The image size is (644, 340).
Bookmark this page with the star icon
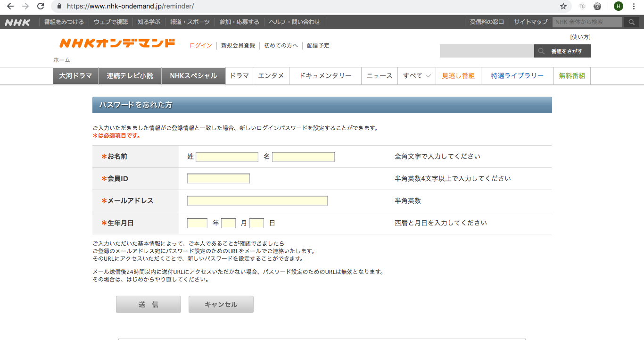pos(563,6)
